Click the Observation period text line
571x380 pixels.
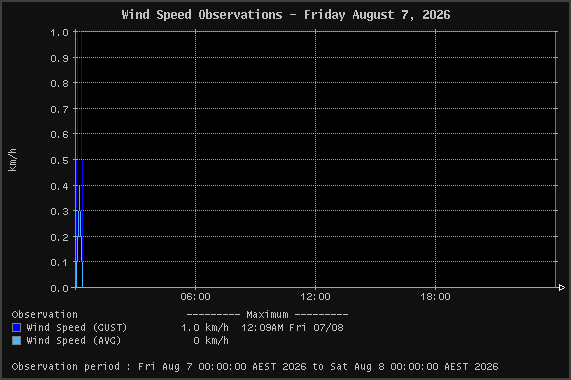click(x=255, y=367)
